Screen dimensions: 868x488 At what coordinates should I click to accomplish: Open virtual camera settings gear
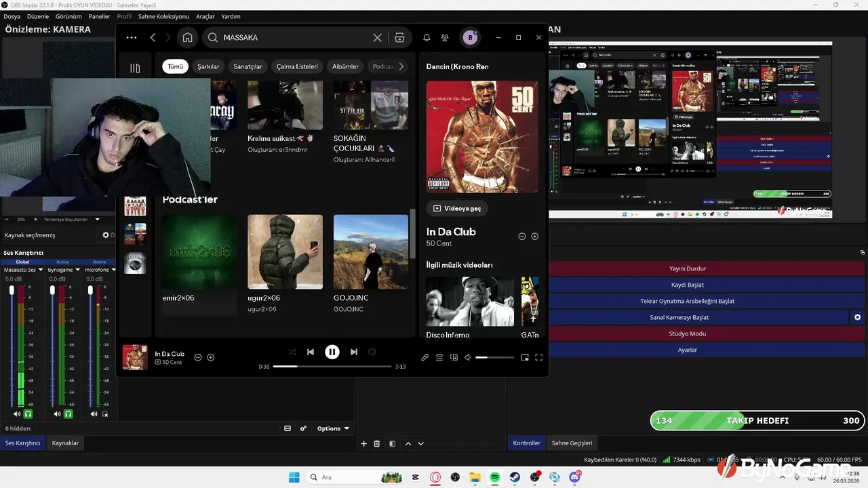pyautogui.click(x=858, y=317)
